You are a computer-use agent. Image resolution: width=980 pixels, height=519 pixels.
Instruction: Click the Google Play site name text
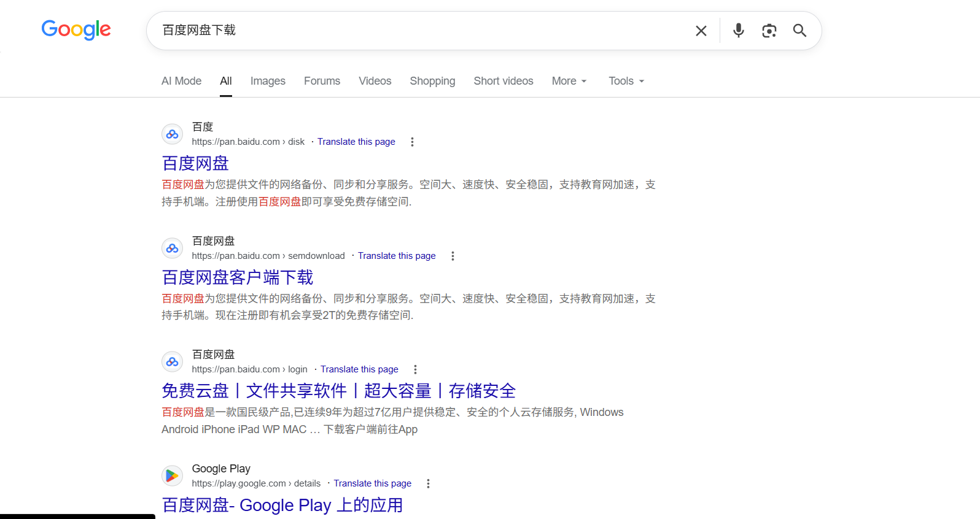pyautogui.click(x=221, y=469)
